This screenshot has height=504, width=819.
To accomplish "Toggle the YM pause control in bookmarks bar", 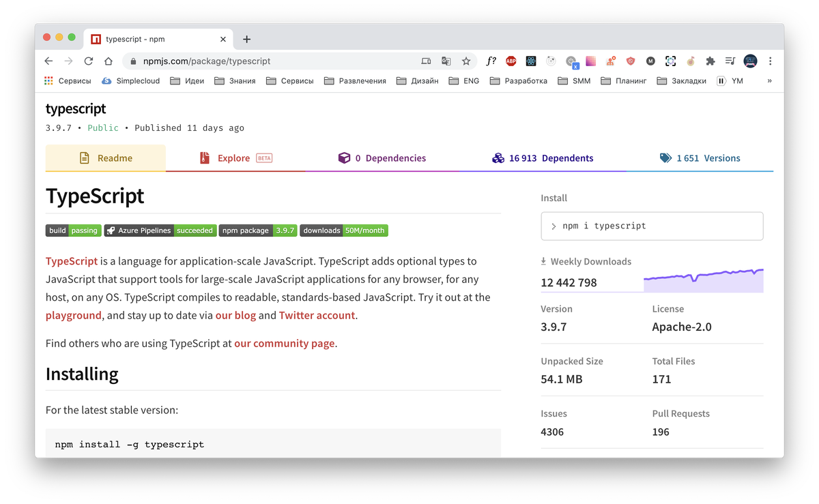I will click(x=721, y=80).
